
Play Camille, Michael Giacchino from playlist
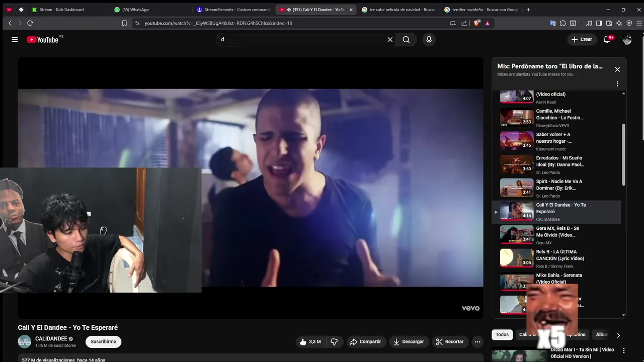pos(557,118)
